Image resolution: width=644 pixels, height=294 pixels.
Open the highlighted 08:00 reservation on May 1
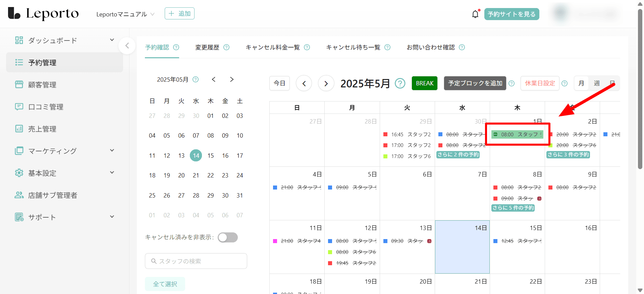coord(517,134)
